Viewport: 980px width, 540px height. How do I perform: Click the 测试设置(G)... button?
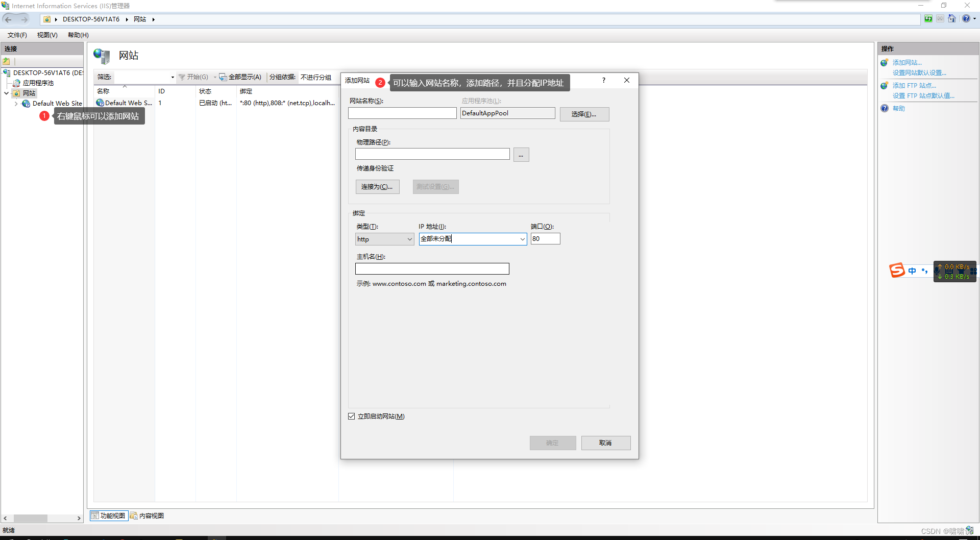click(x=436, y=187)
